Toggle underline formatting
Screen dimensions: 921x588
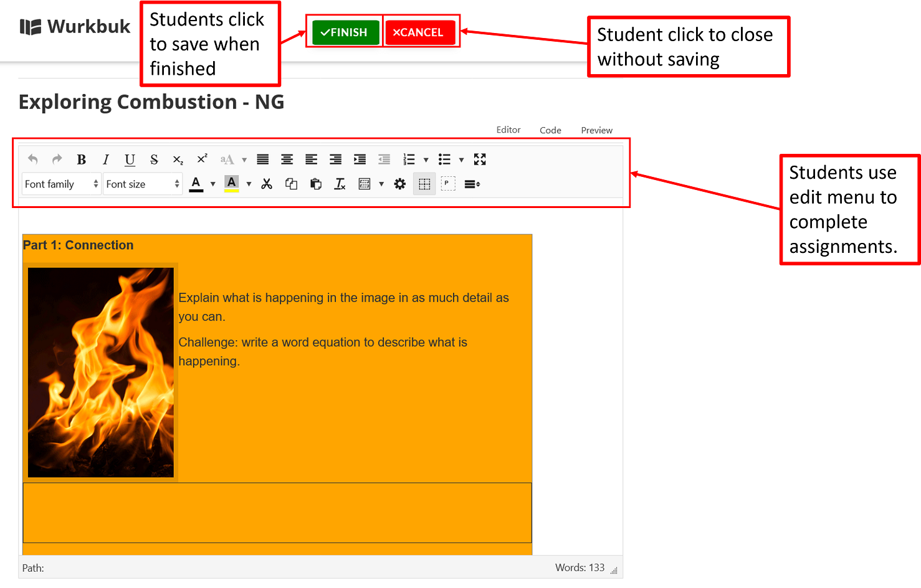pyautogui.click(x=130, y=159)
